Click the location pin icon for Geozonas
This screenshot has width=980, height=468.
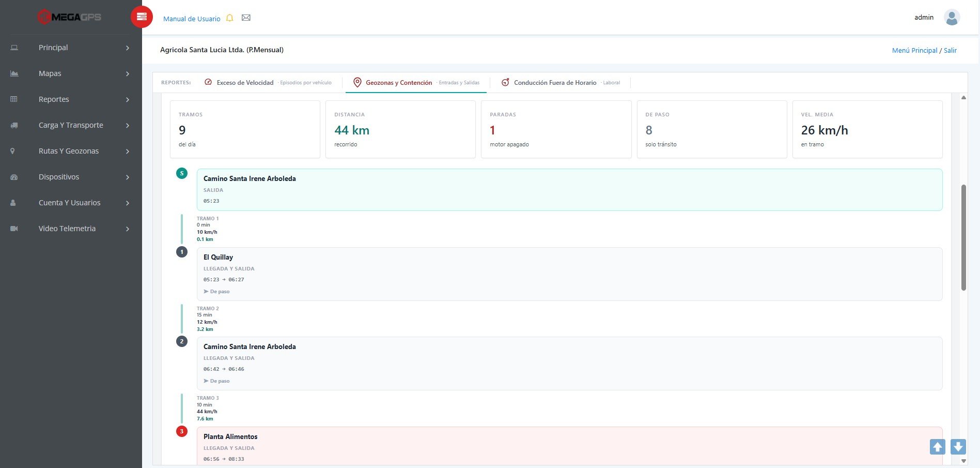[x=357, y=82]
